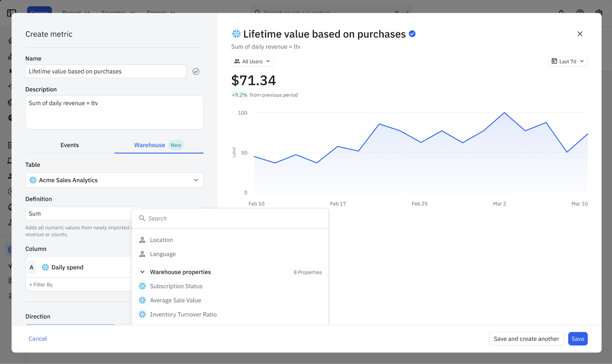The image size is (612, 364).
Task: Click the name validation checkmark icon
Action: (x=196, y=71)
